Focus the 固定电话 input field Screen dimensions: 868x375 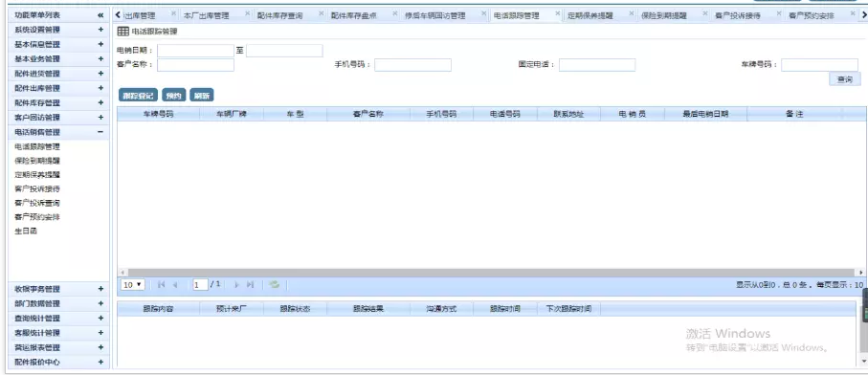[x=597, y=65]
